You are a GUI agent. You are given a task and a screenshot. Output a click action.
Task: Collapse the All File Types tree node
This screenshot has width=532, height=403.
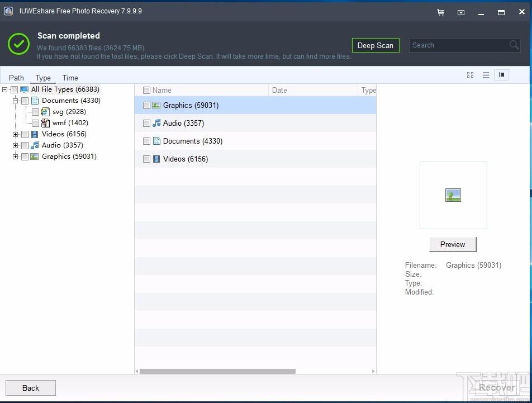point(4,89)
